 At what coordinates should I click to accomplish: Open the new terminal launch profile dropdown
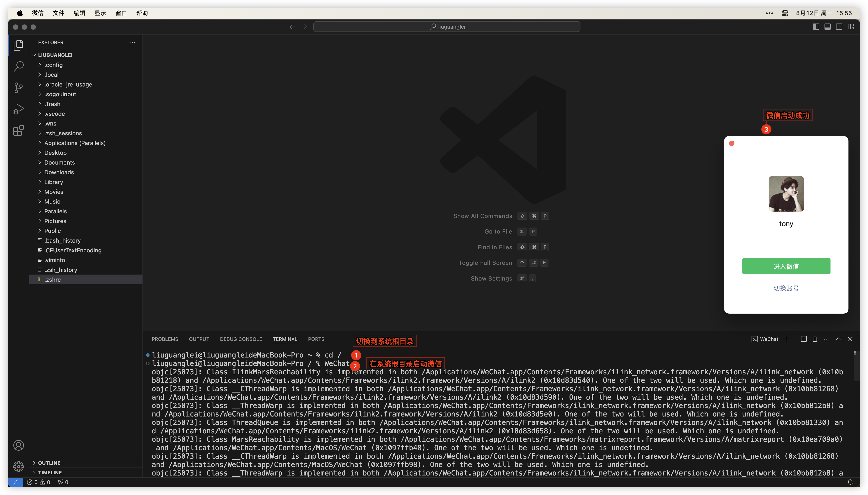793,339
